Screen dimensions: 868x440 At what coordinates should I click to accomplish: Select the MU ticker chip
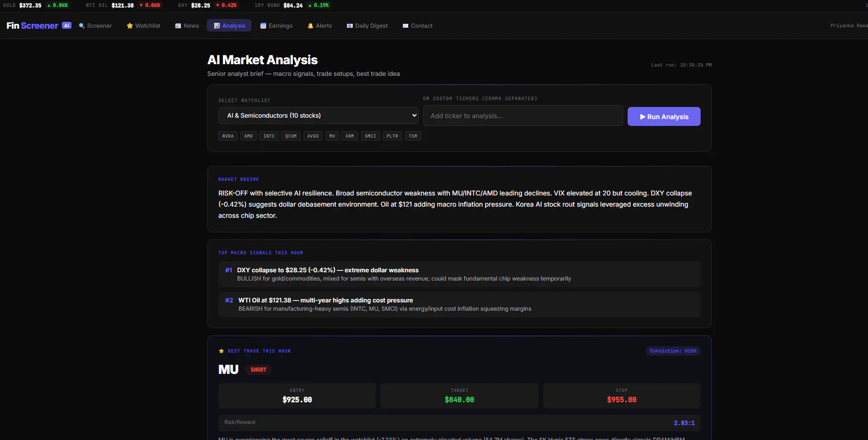pos(332,136)
